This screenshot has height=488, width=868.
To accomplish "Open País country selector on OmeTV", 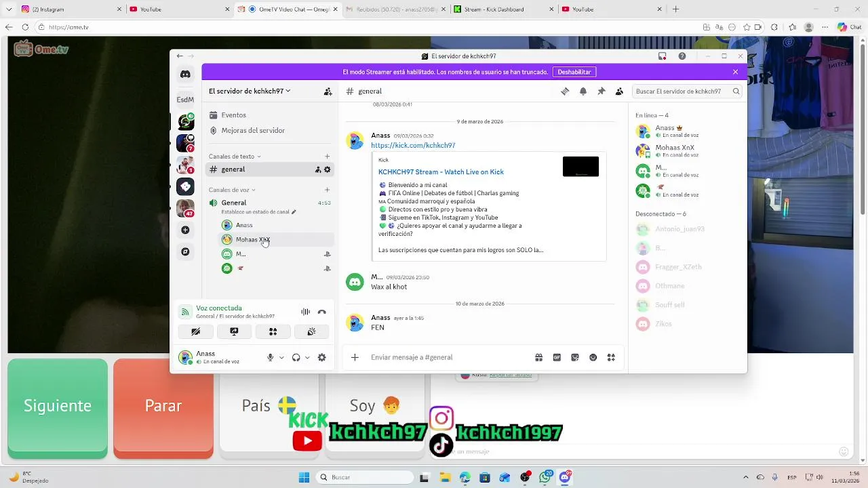I will pos(269,406).
